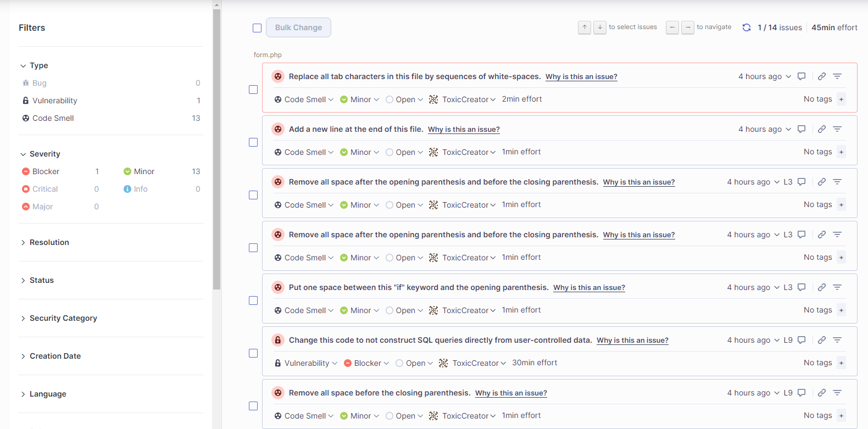Filter by Code Smell type
Screen dimensions: 868x429
pyautogui.click(x=111, y=118)
